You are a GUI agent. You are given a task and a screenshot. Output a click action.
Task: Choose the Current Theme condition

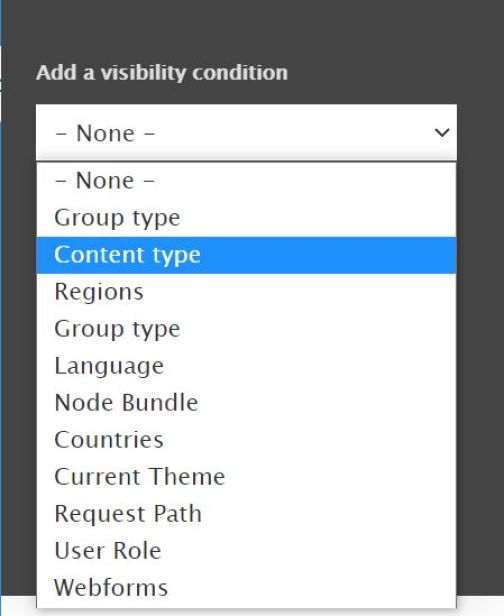(x=246, y=477)
